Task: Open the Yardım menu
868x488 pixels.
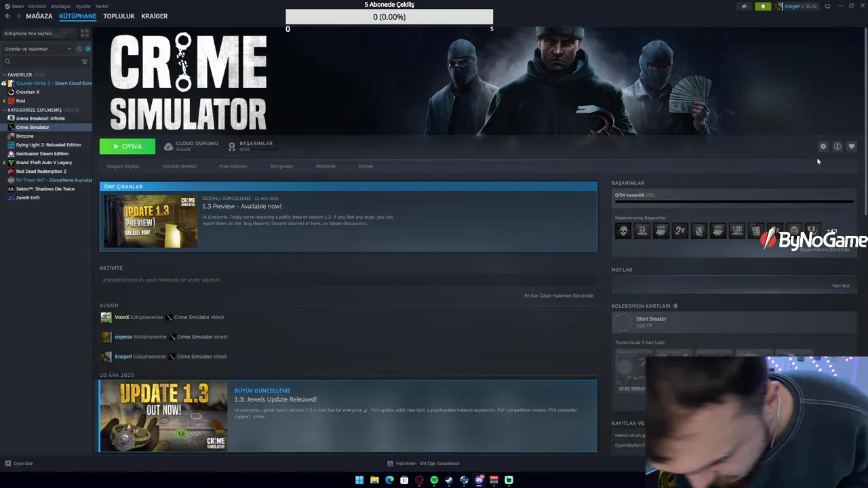Action: tap(102, 6)
